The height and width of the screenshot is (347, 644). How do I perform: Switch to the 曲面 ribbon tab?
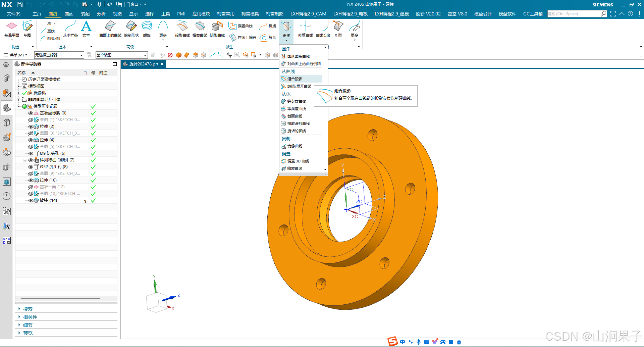[69, 14]
